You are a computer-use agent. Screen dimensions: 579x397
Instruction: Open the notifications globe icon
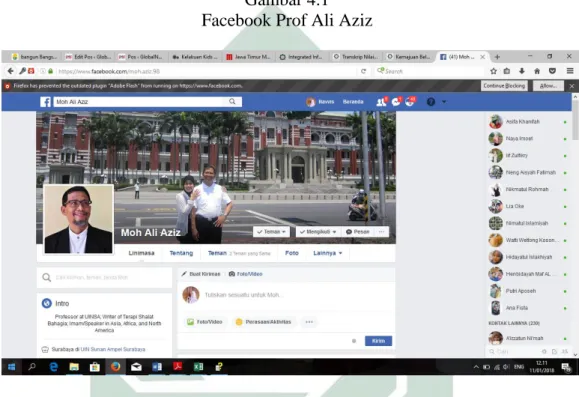click(x=410, y=102)
